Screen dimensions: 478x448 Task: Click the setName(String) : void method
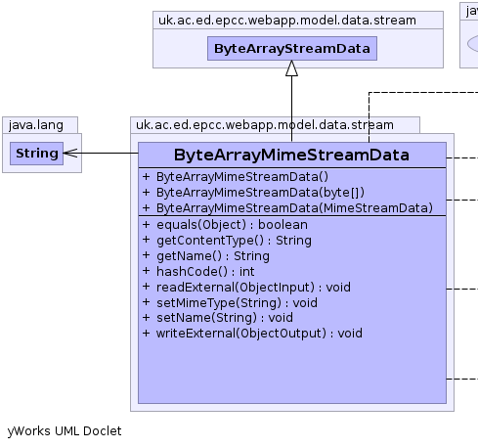[x=218, y=318]
